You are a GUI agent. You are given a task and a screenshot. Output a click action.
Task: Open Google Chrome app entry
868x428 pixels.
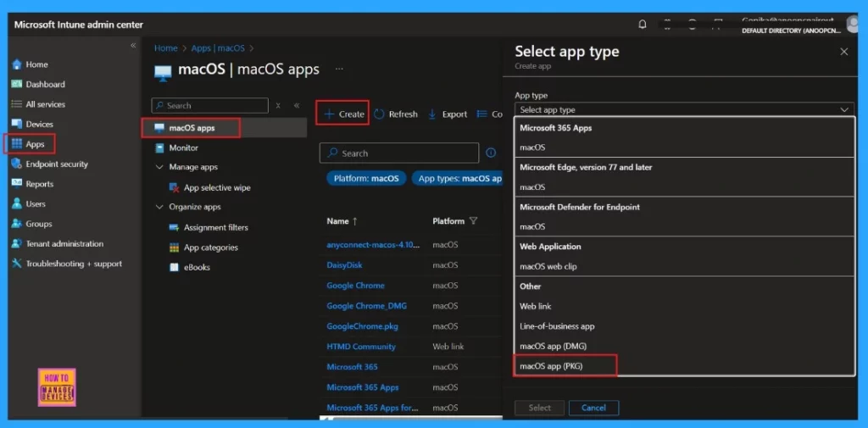click(355, 286)
